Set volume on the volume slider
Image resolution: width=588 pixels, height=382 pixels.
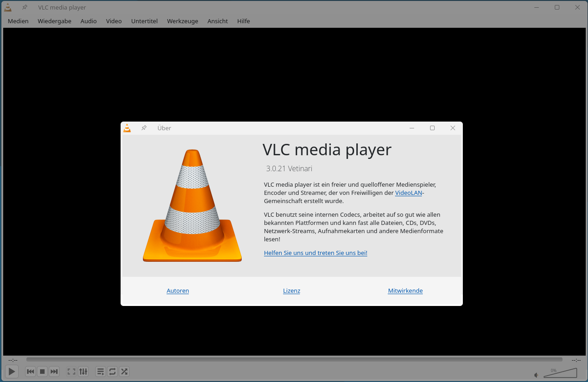tap(560, 373)
